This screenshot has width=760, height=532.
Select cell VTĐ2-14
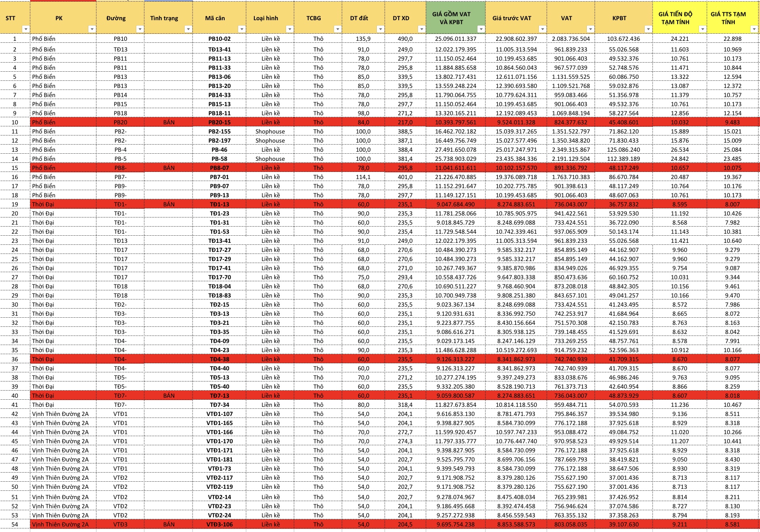pos(220,497)
